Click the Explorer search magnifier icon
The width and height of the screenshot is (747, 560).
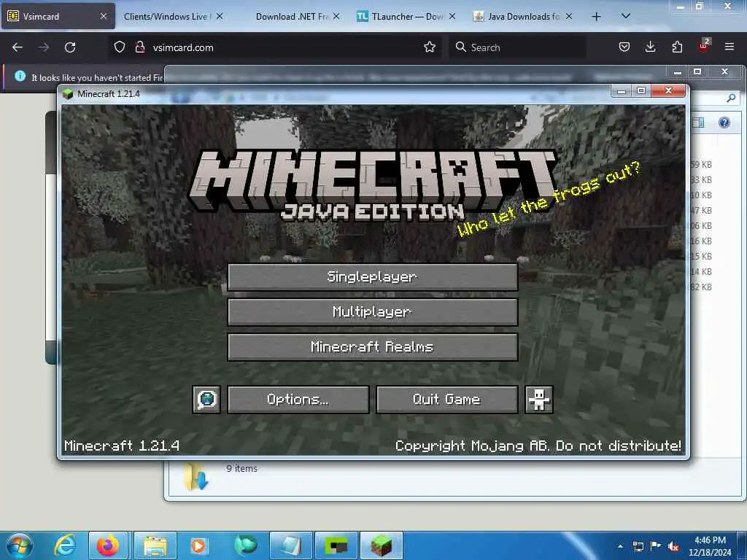click(x=731, y=98)
